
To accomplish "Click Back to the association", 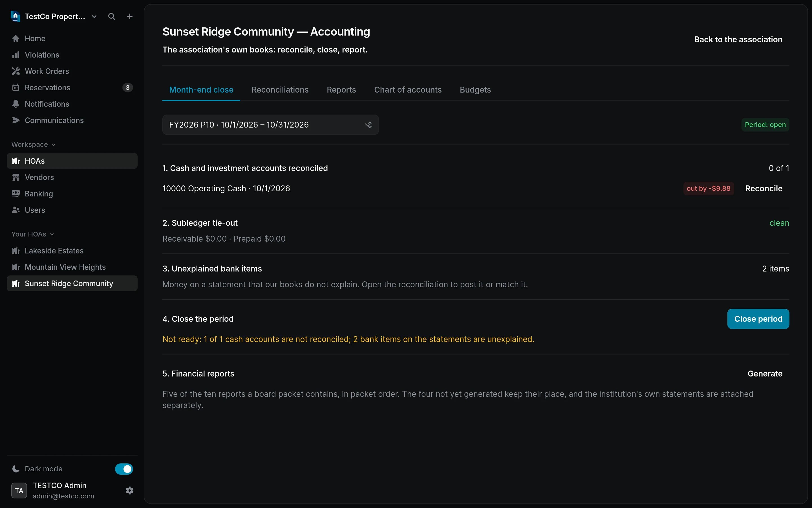I will tap(738, 39).
